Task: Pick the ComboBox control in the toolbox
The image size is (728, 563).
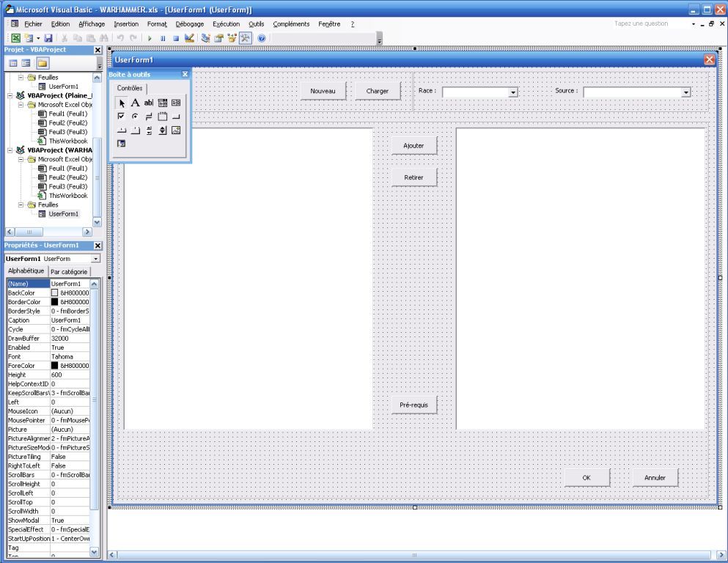Action: coord(163,103)
